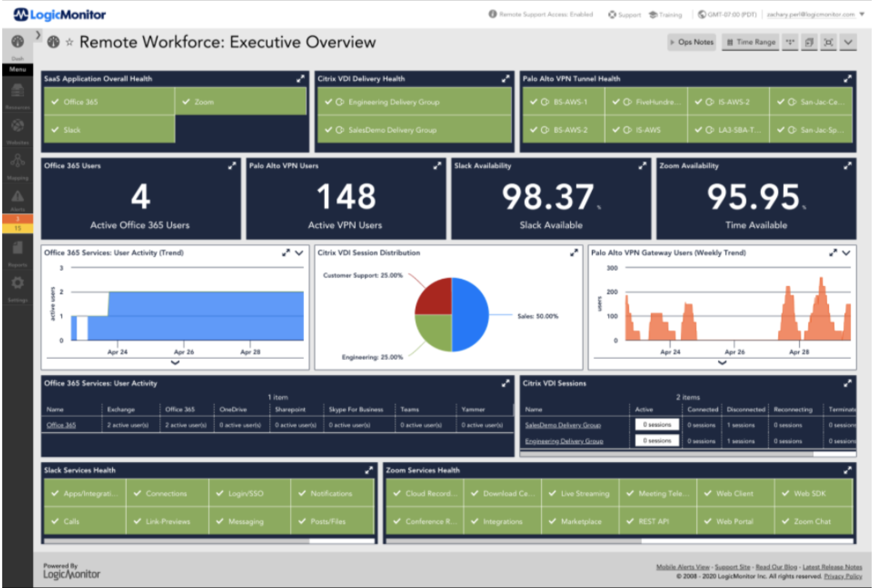The height and width of the screenshot is (588, 872).
Task: Click the Engineering Delivery Group health check
Action: coord(414,102)
